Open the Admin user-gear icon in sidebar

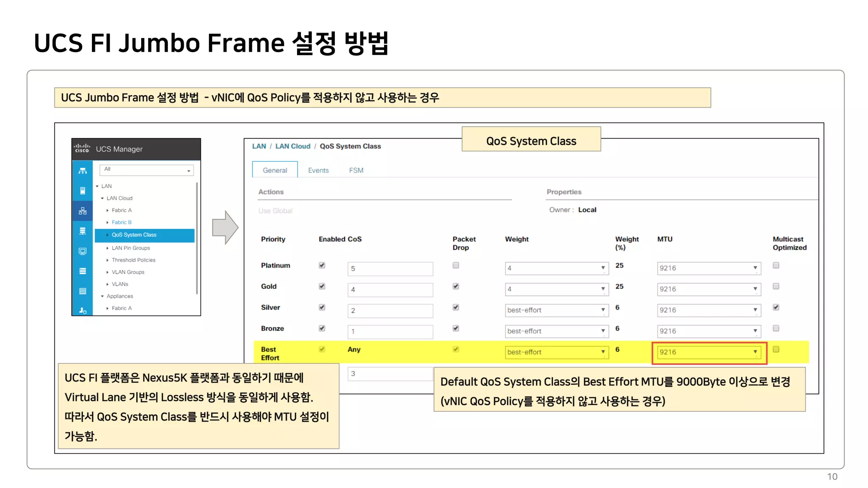[83, 311]
